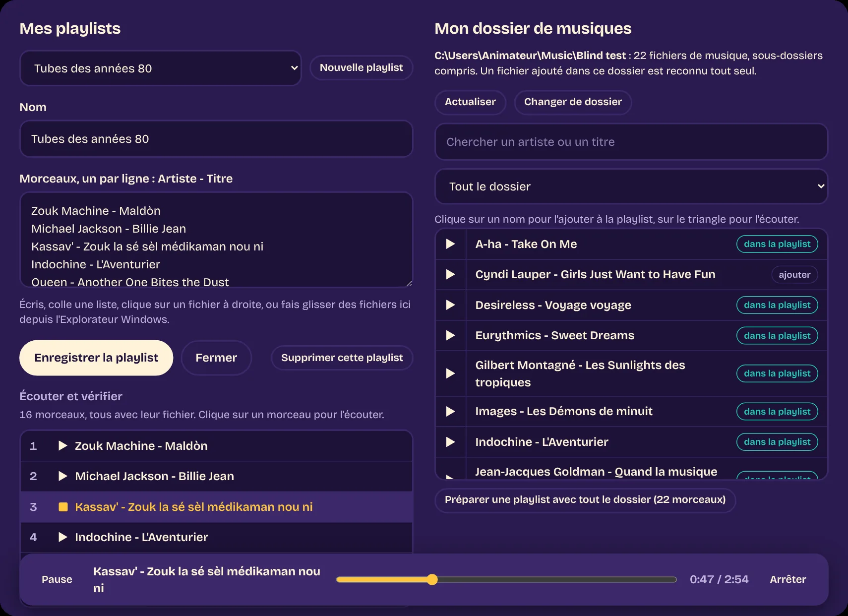The height and width of the screenshot is (616, 848).
Task: Click dans la playlist badge for Gilbert Montagné
Action: [x=777, y=373]
